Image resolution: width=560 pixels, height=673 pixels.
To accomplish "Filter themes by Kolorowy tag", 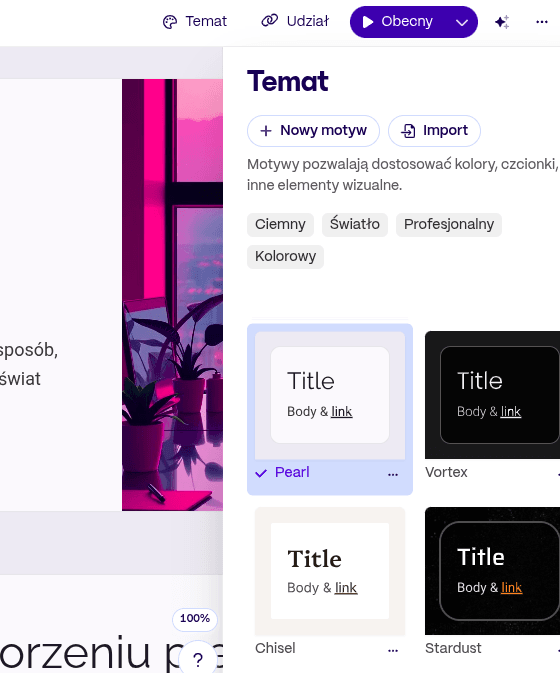I will pyautogui.click(x=285, y=257).
